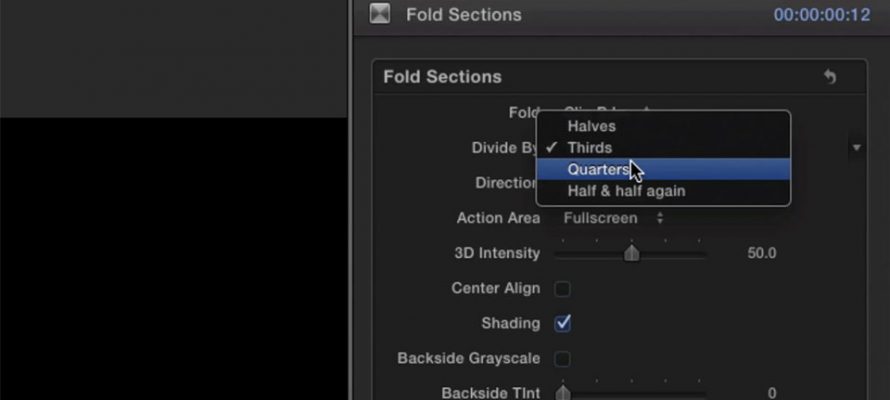Image resolution: width=890 pixels, height=400 pixels.
Task: Open the Action Area Fullscreen popup
Action: point(613,218)
